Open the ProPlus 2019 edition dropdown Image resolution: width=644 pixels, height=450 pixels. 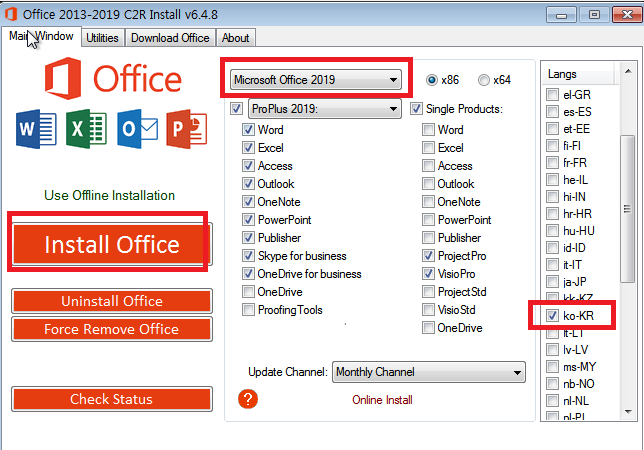pos(324,108)
